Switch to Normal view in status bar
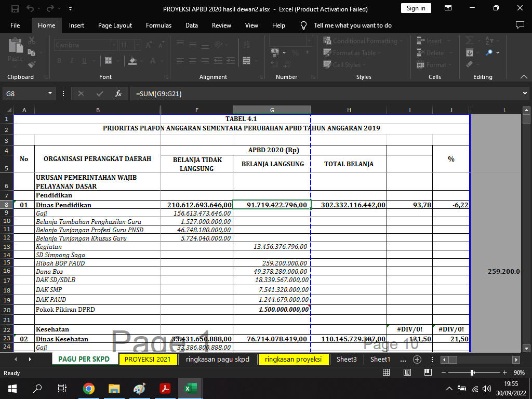 [x=387, y=373]
